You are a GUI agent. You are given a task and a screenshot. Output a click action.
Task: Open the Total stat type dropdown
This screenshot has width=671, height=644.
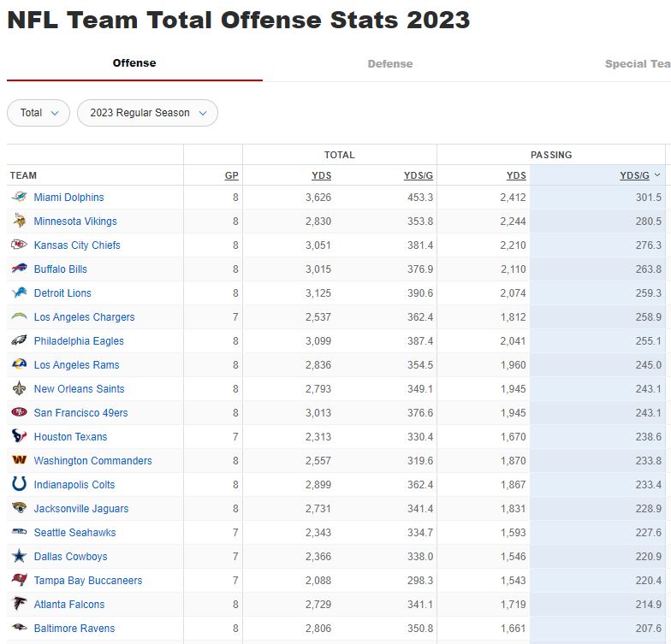(x=39, y=113)
